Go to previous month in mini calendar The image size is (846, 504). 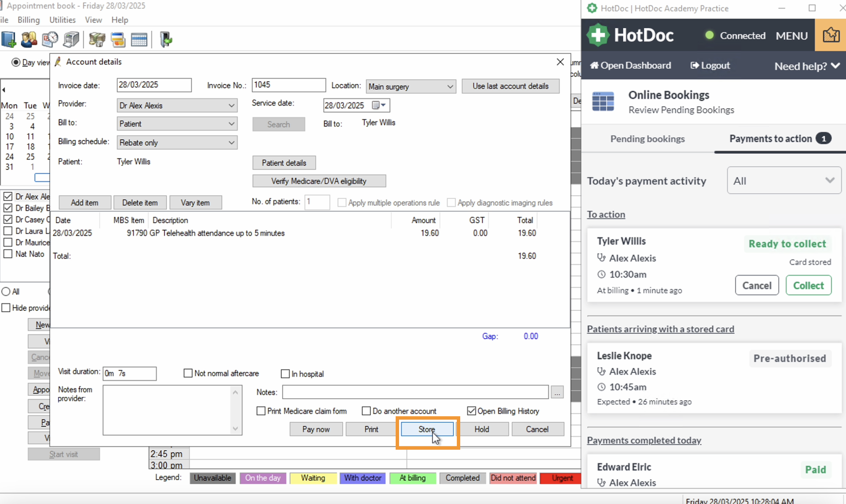[x=4, y=90]
